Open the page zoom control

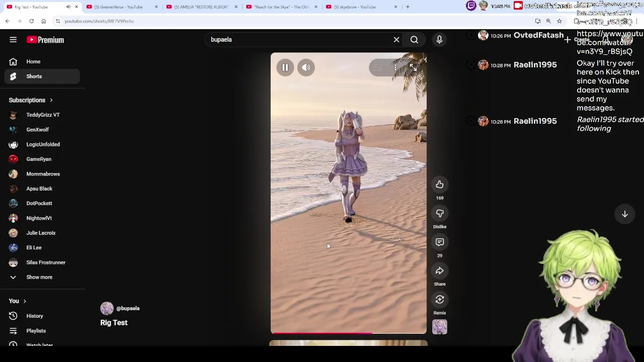pyautogui.click(x=548, y=21)
